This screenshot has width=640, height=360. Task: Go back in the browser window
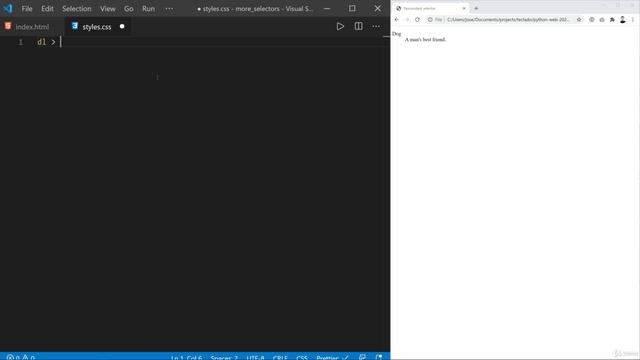pyautogui.click(x=396, y=20)
